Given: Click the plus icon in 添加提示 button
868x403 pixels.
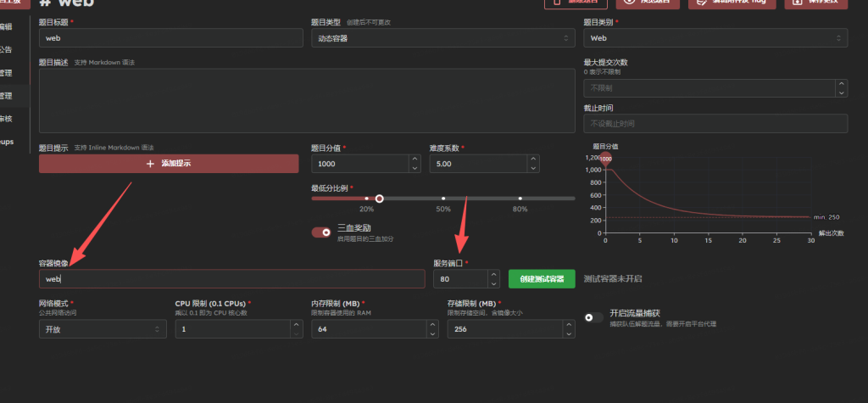Looking at the screenshot, I should point(150,164).
